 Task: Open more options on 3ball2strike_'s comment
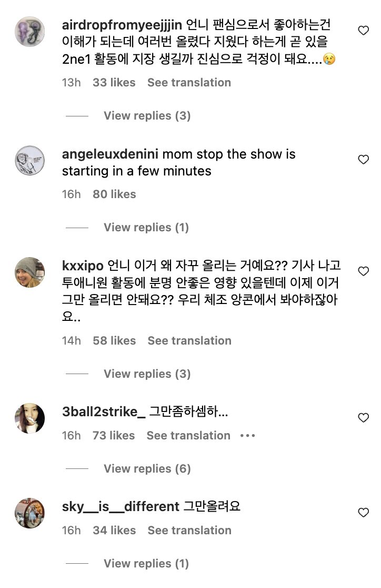[247, 436]
